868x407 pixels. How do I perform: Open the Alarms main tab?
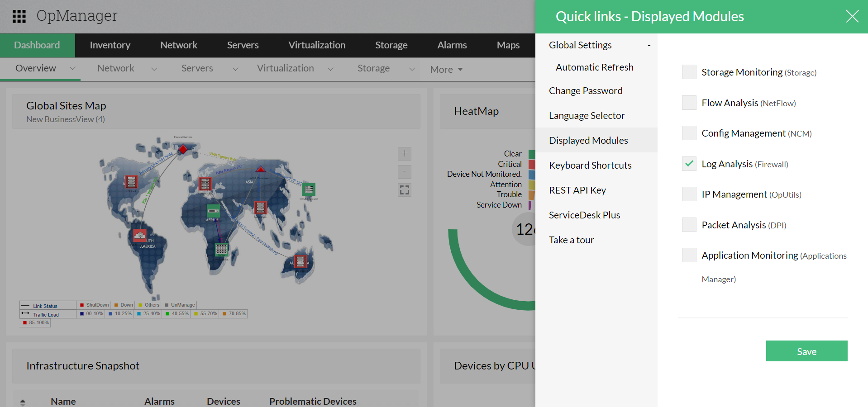pos(452,45)
